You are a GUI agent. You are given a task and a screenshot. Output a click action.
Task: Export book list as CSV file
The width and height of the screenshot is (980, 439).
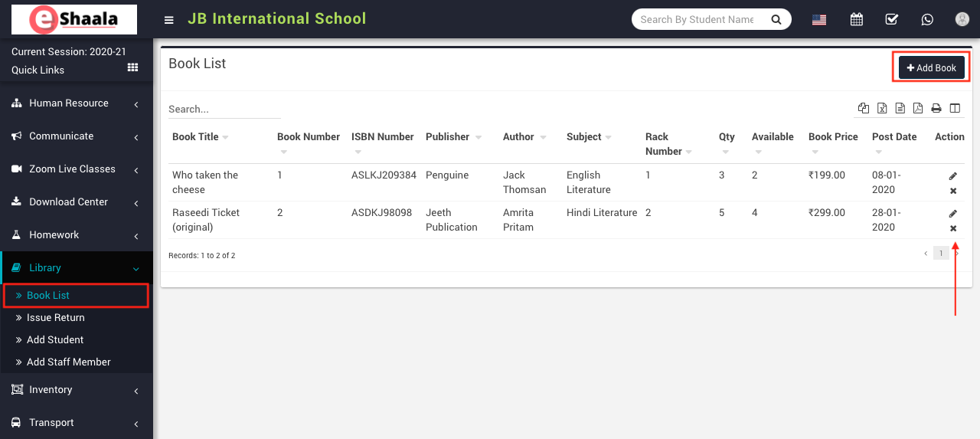[x=900, y=108]
